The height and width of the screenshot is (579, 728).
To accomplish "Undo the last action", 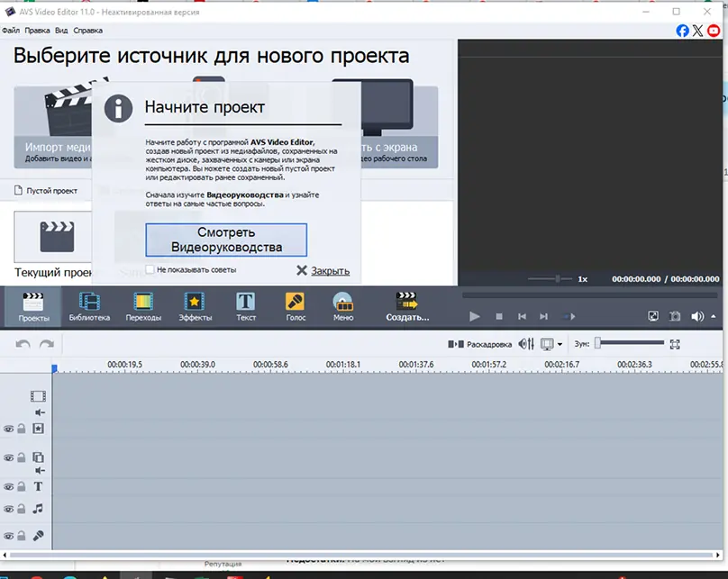I will [x=23, y=344].
